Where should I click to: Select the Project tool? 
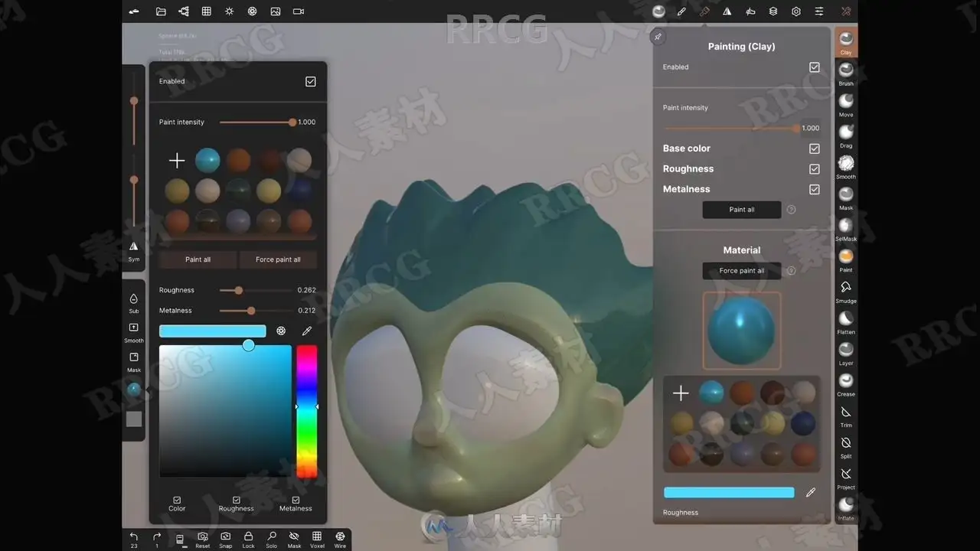(846, 478)
